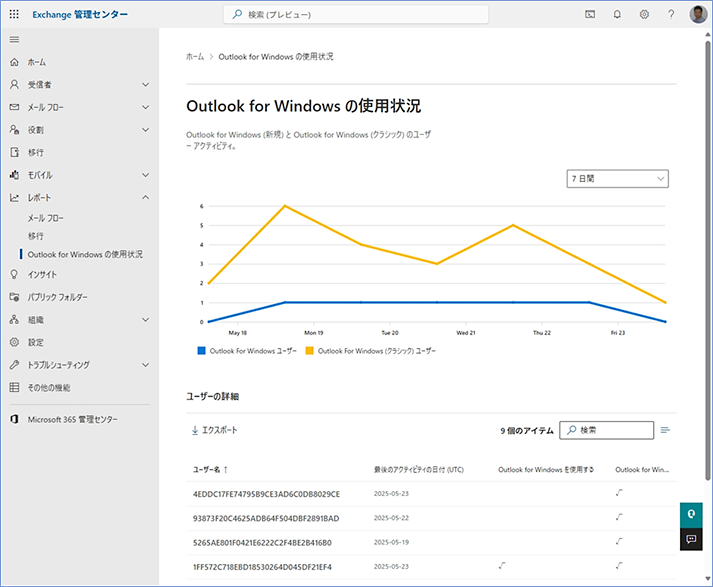Toggle yellow Outlook For Windows (クラシック) legend swatch

[310, 351]
